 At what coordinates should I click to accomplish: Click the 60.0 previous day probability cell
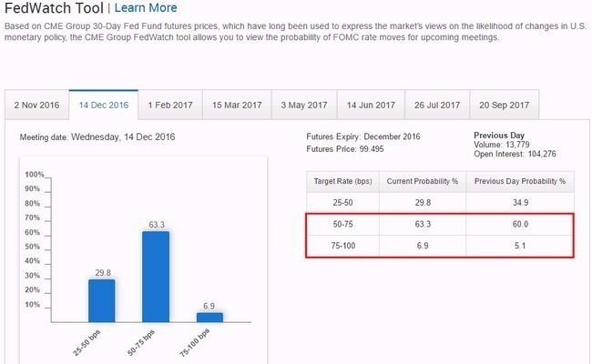(x=520, y=224)
